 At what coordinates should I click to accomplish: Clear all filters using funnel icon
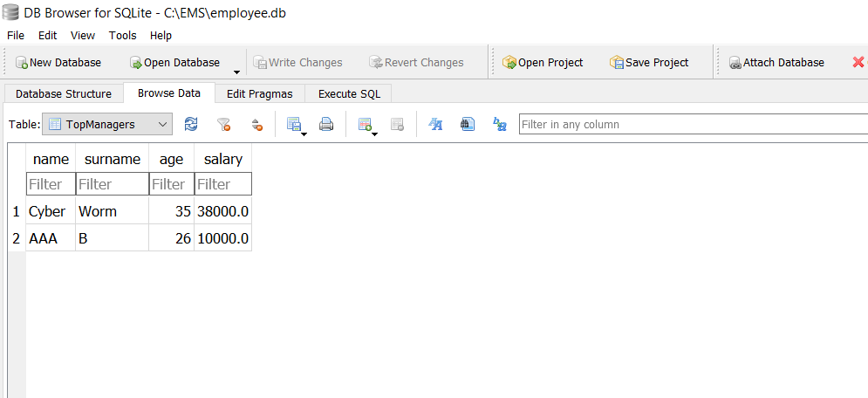[x=223, y=125]
